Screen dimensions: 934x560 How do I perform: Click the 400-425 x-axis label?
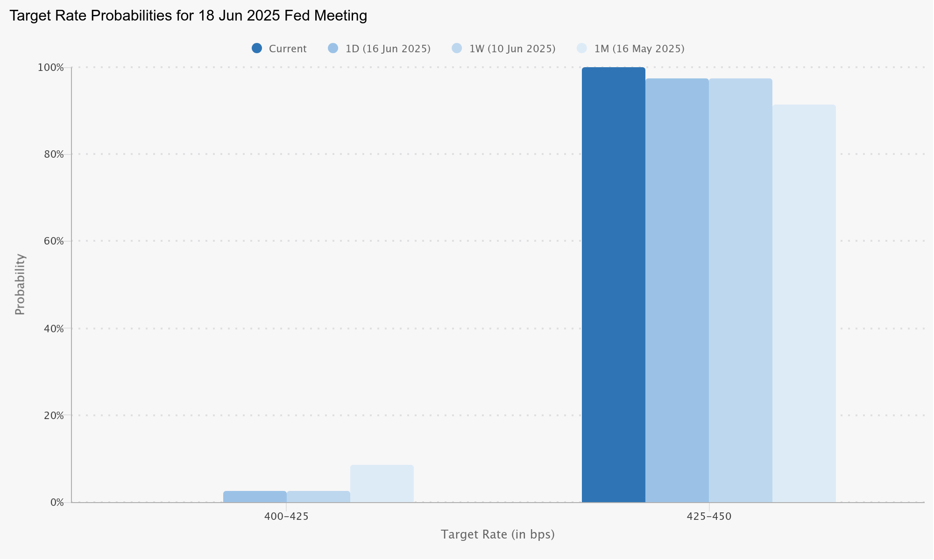(286, 517)
